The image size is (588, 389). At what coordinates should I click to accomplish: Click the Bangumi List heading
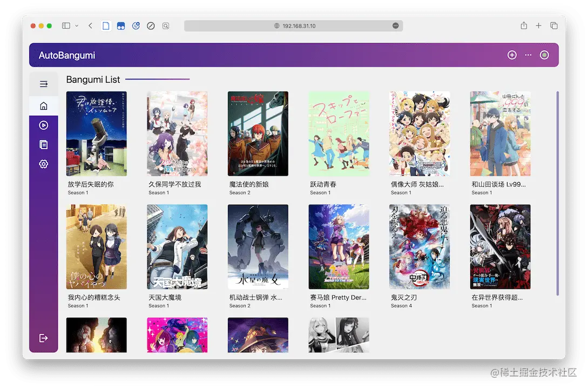tap(93, 79)
